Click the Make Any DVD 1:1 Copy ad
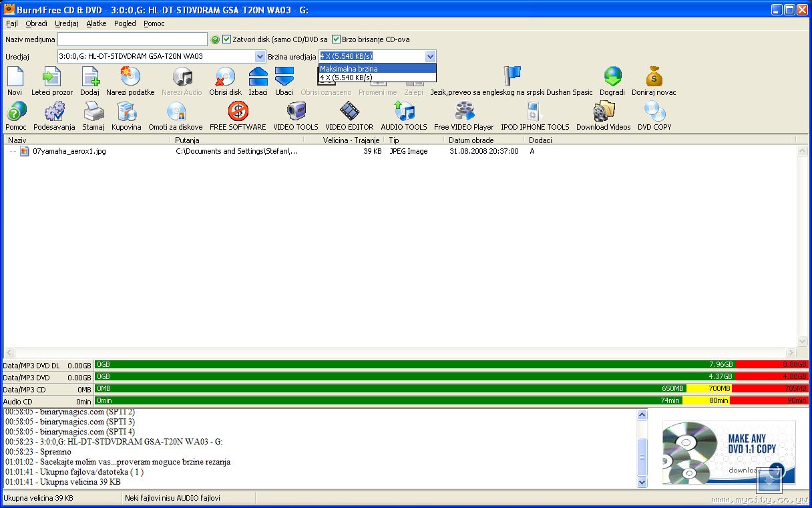 coord(729,452)
